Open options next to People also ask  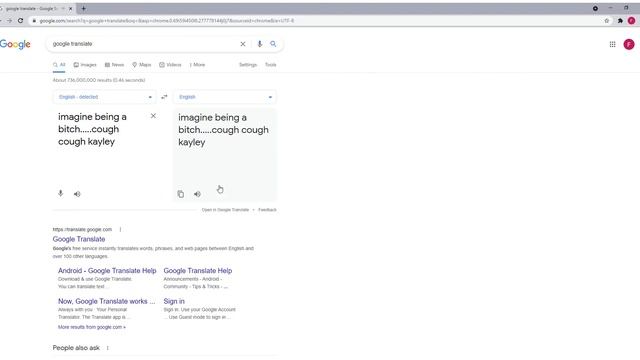[x=108, y=348]
